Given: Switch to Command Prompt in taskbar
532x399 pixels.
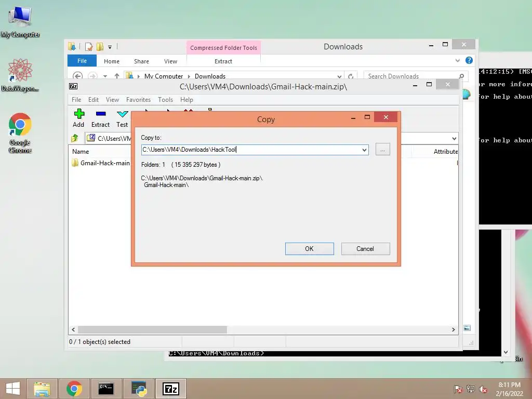Looking at the screenshot, I should (x=106, y=389).
